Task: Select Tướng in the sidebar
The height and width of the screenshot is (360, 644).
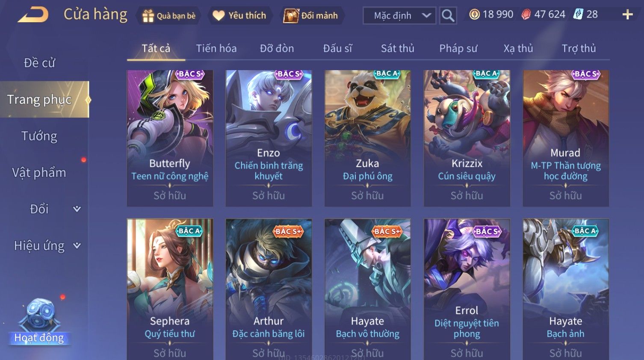Action: tap(39, 136)
